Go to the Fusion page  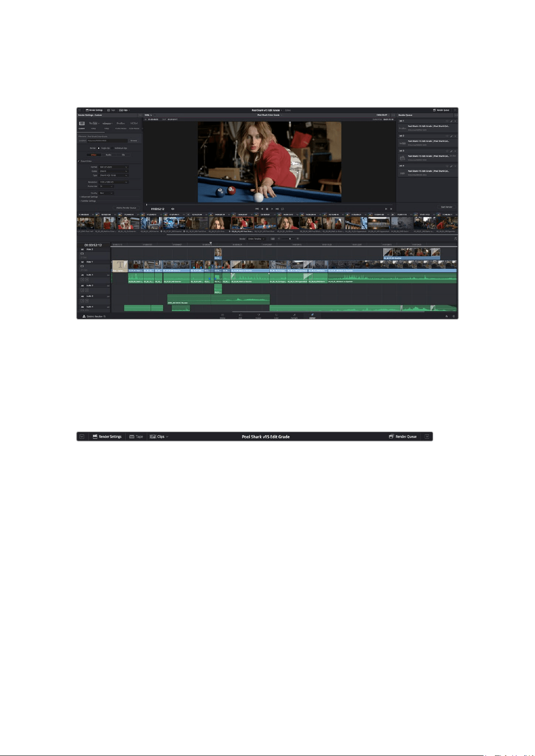click(x=259, y=316)
